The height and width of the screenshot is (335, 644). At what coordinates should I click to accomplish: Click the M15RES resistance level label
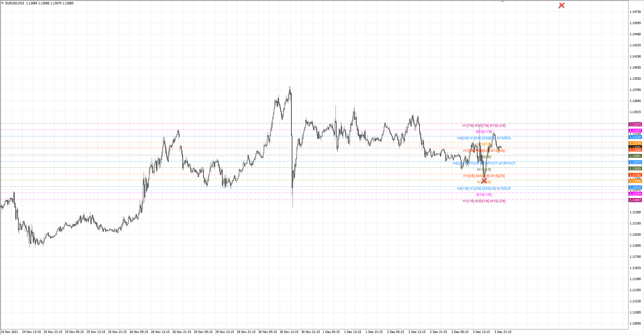click(504, 138)
